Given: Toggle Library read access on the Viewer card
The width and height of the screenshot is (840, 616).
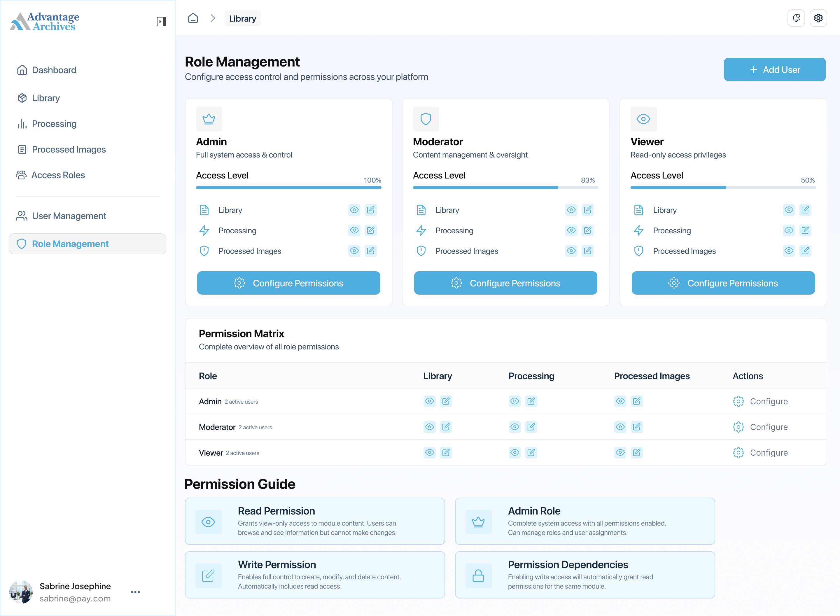Looking at the screenshot, I should [x=789, y=210].
